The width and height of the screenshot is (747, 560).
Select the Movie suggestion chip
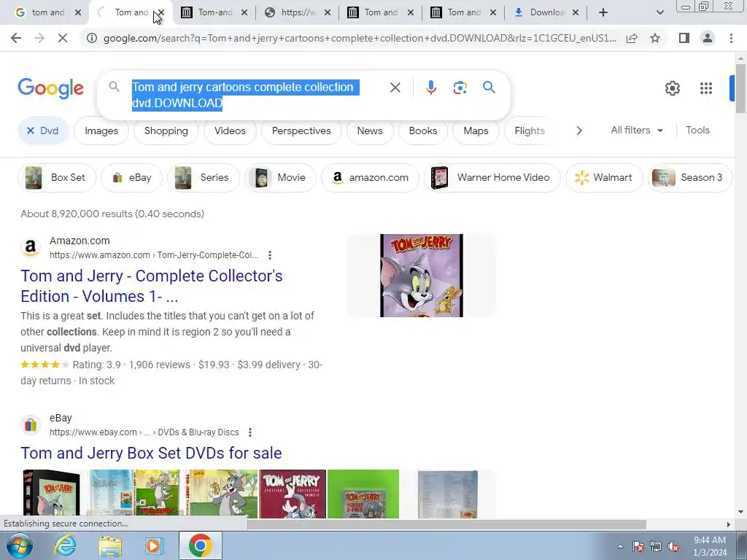281,178
